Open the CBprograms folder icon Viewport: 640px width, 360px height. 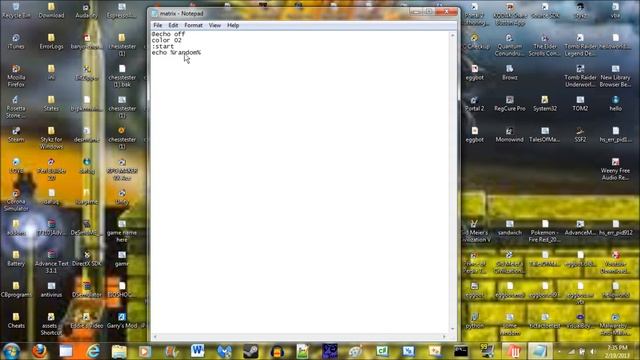[16, 290]
